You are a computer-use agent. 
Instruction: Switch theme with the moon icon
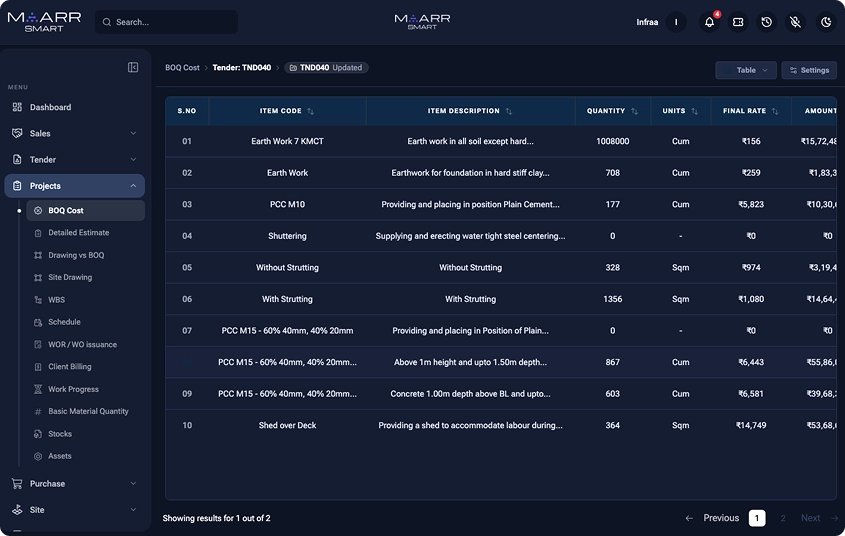point(826,22)
